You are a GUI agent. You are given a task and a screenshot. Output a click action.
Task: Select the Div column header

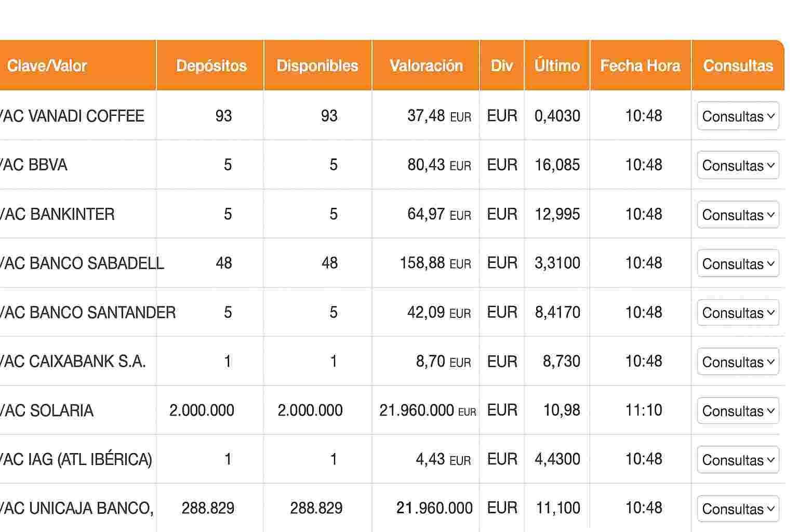502,66
